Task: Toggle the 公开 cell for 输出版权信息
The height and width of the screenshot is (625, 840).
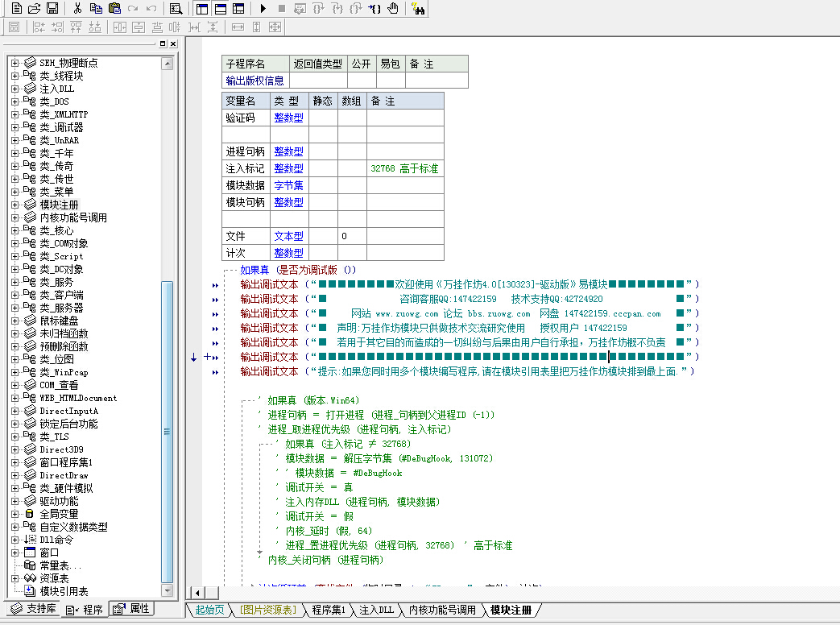Action: [362, 81]
